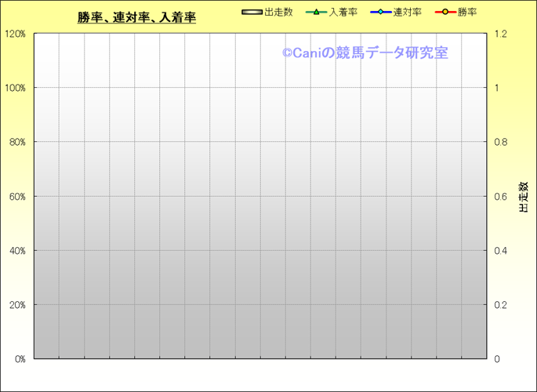This screenshot has height=392, width=537.
Task: Click the 0% left axis label
Action: [x=19, y=359]
